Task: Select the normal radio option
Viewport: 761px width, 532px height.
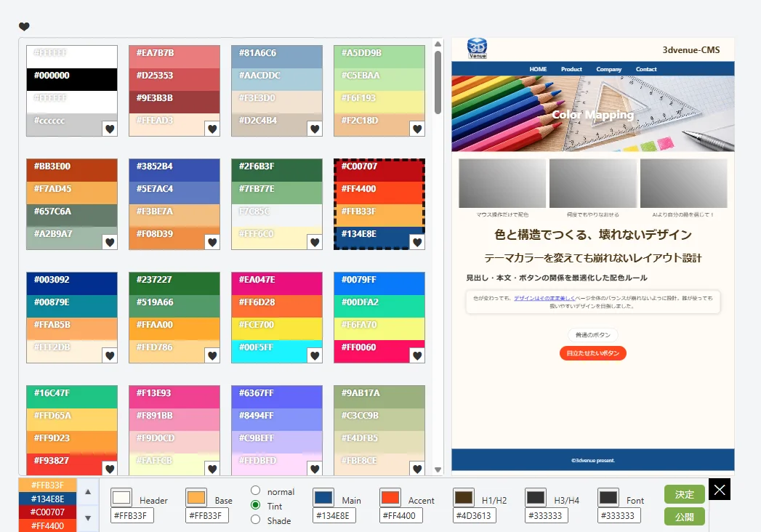Action: pyautogui.click(x=256, y=491)
